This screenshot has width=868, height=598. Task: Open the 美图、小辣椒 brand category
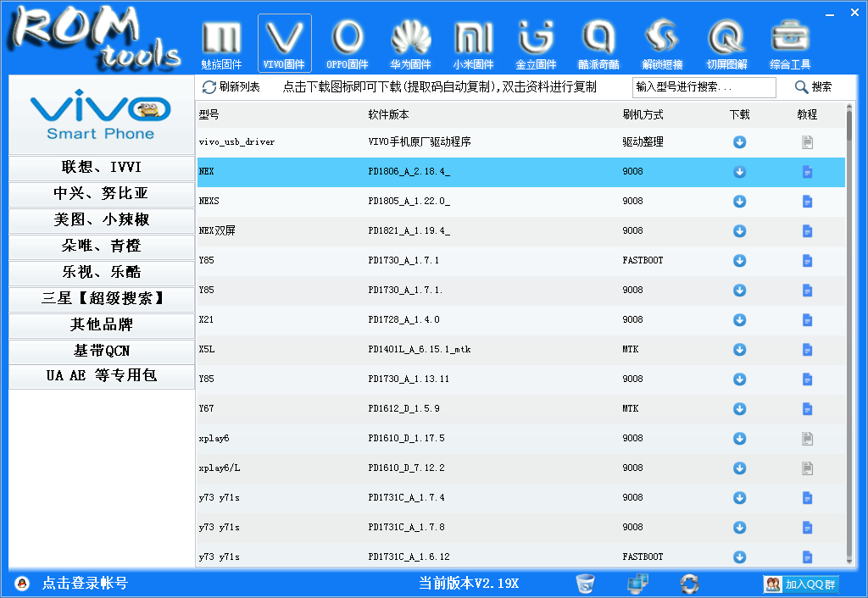click(102, 220)
